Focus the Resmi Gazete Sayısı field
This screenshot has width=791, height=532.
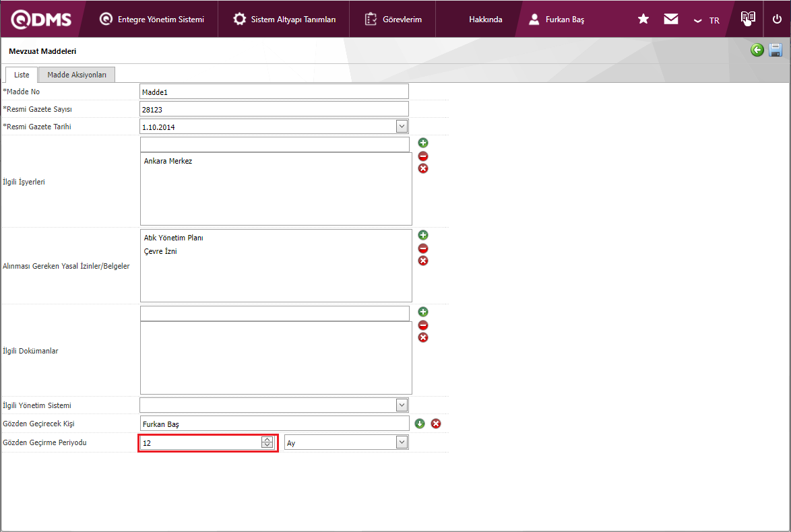[274, 109]
